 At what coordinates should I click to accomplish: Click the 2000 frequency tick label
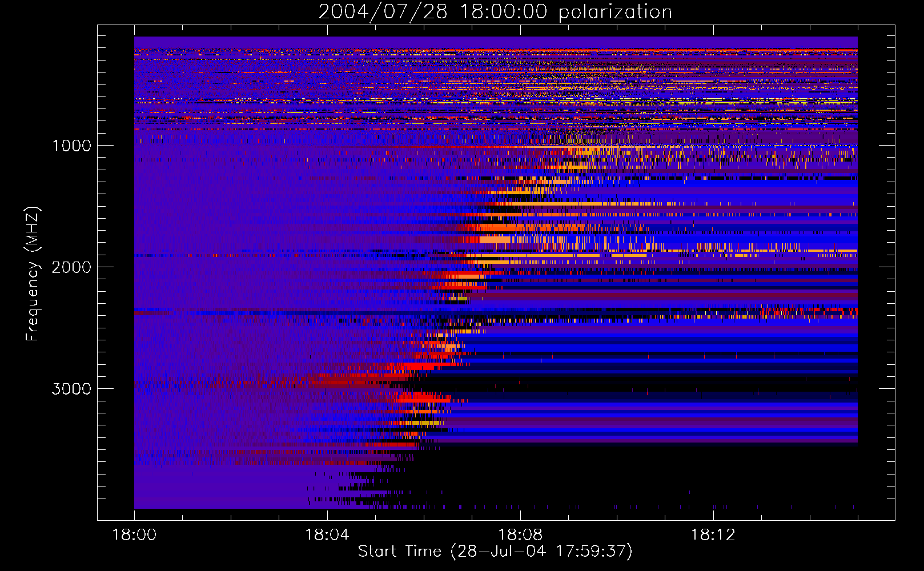71,267
